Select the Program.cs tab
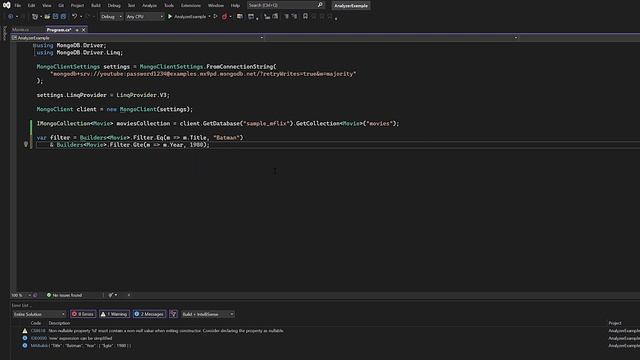Screen dimensions: 640x360 pos(59,30)
